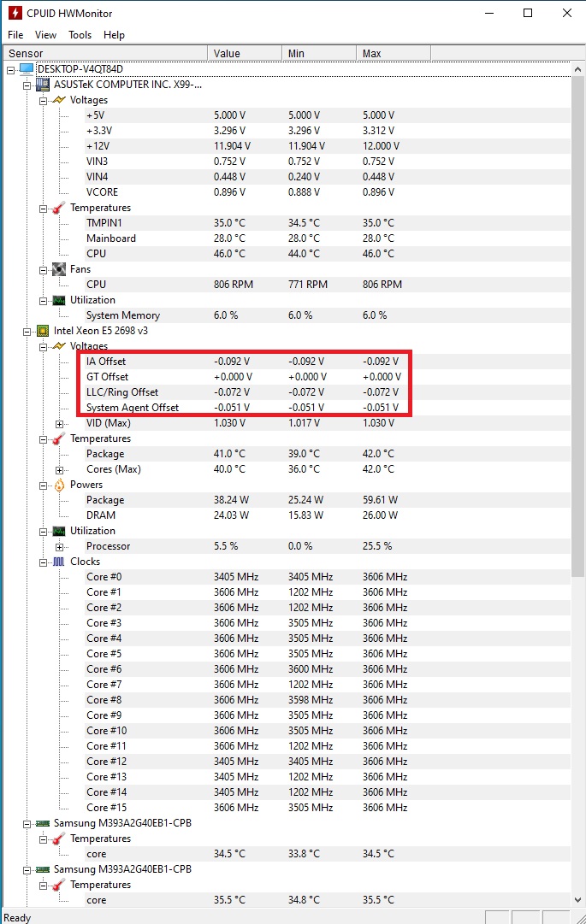
Task: Select the IA Offset row
Action: 327,362
